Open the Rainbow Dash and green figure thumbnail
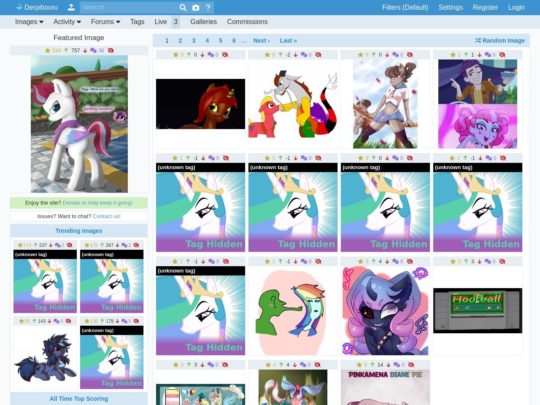The image size is (540, 405). (x=293, y=311)
